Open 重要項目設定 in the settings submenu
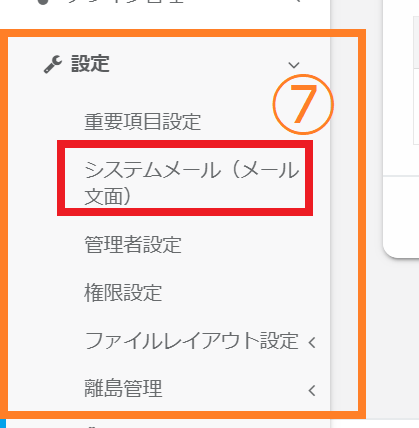The image size is (419, 428). point(142,122)
